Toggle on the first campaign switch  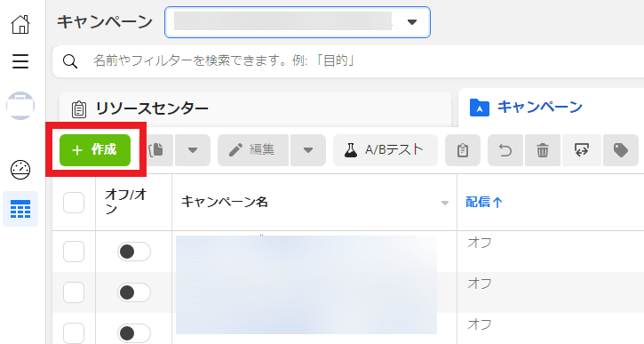pyautogui.click(x=134, y=252)
